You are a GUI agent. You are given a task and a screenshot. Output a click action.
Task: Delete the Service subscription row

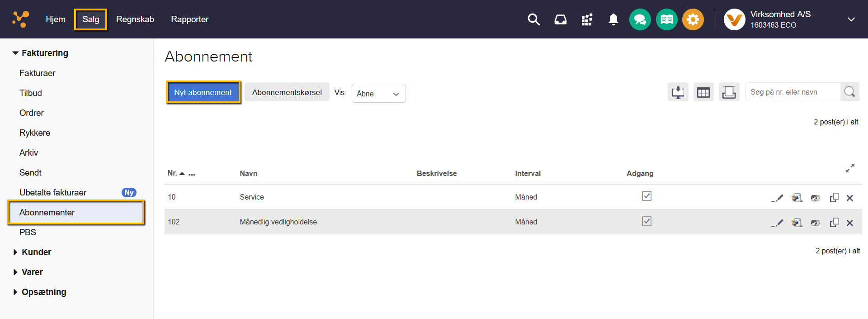(x=849, y=198)
